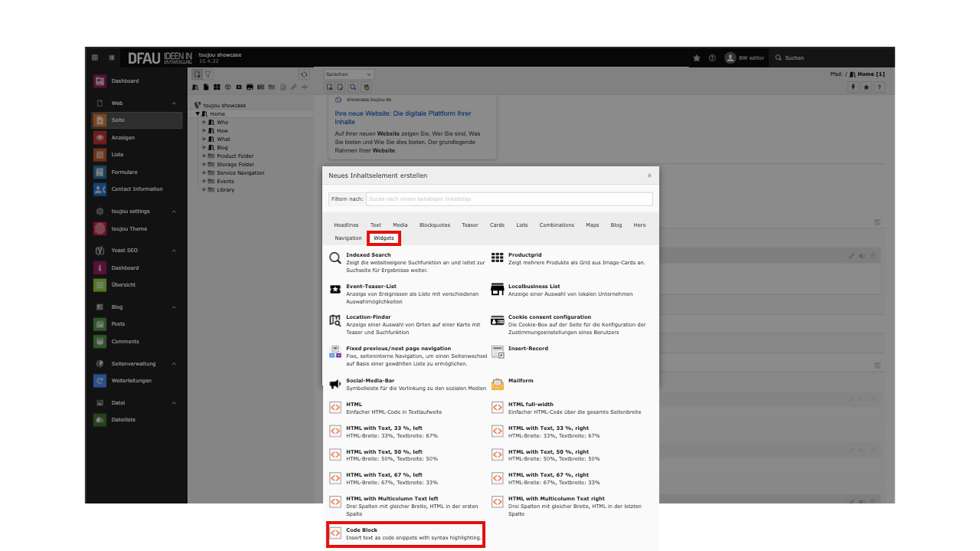
Task: Open the BW editor user menu
Action: click(745, 58)
